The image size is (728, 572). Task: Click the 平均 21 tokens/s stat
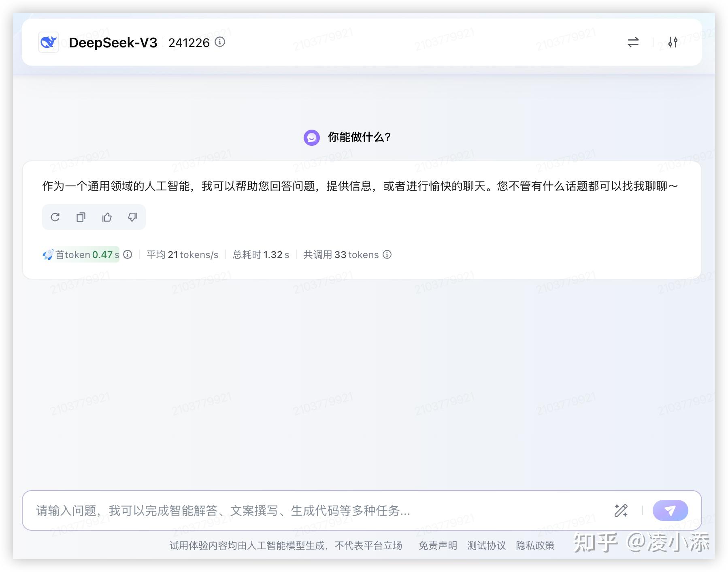182,254
